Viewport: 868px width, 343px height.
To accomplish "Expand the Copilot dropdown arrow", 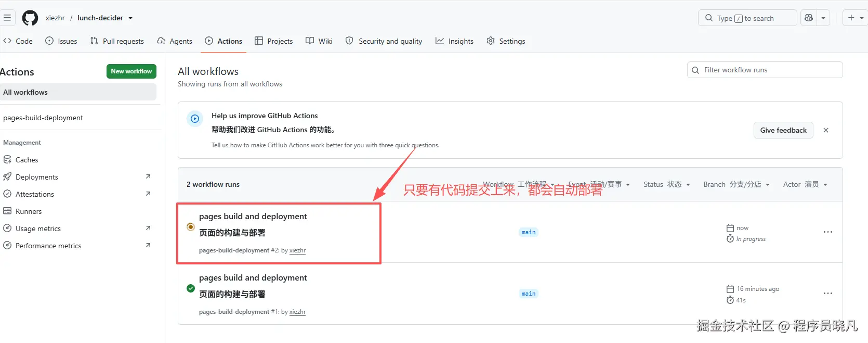I will (823, 18).
